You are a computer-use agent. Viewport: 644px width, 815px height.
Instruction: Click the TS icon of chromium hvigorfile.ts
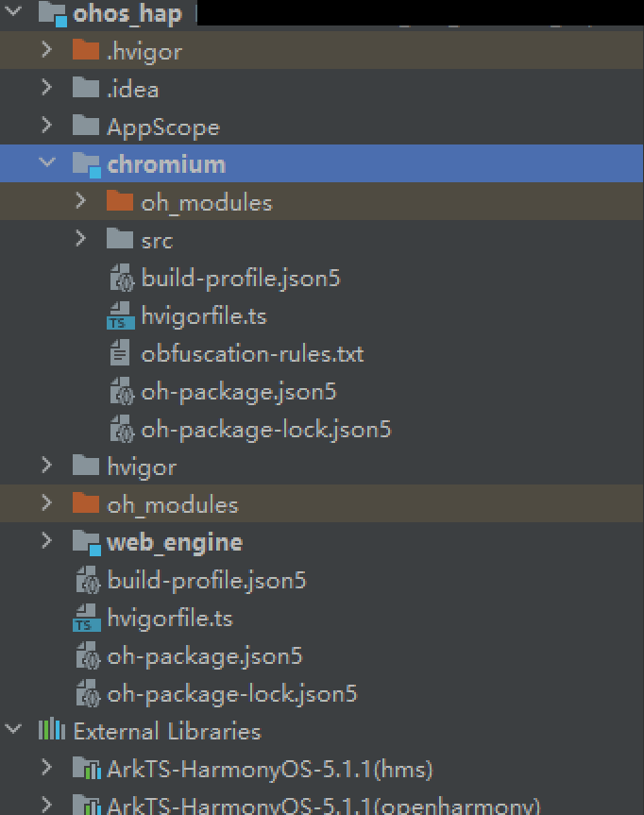coord(120,317)
